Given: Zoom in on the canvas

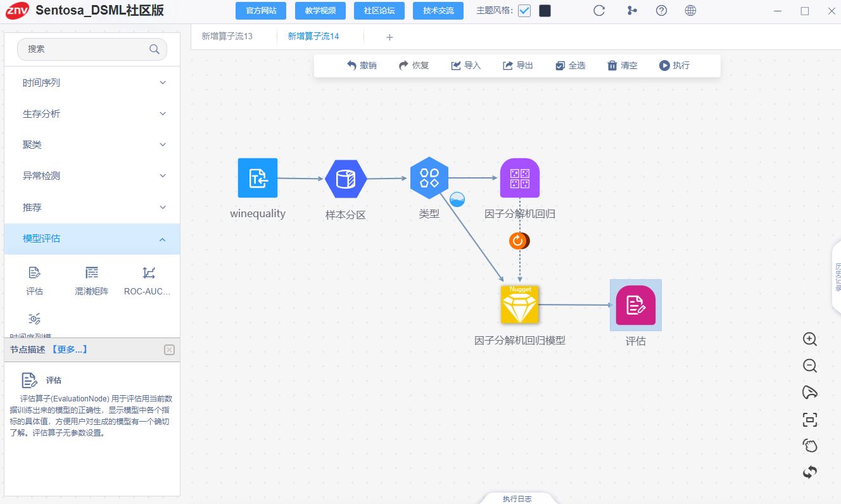Looking at the screenshot, I should pos(809,339).
